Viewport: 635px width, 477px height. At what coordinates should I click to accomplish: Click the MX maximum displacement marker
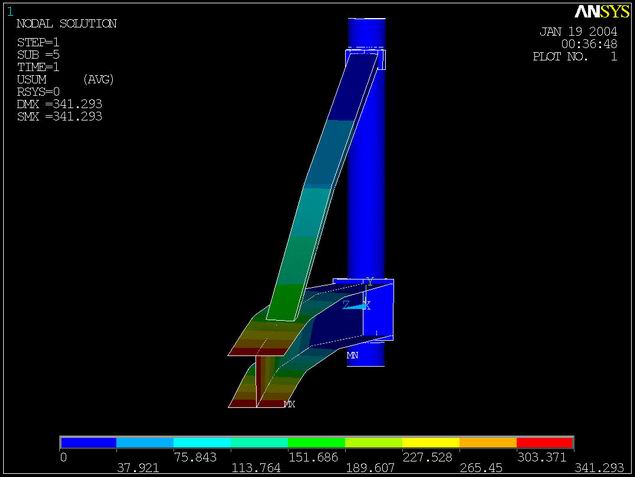(x=290, y=404)
